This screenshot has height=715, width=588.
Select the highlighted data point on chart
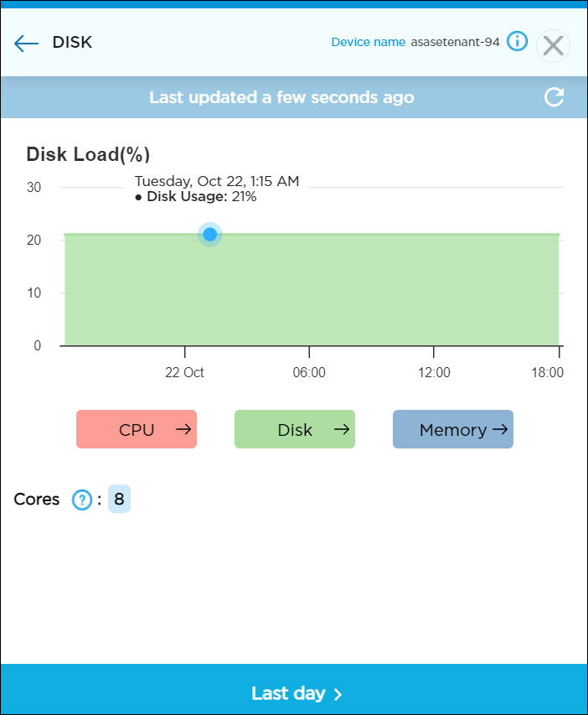pyautogui.click(x=209, y=235)
